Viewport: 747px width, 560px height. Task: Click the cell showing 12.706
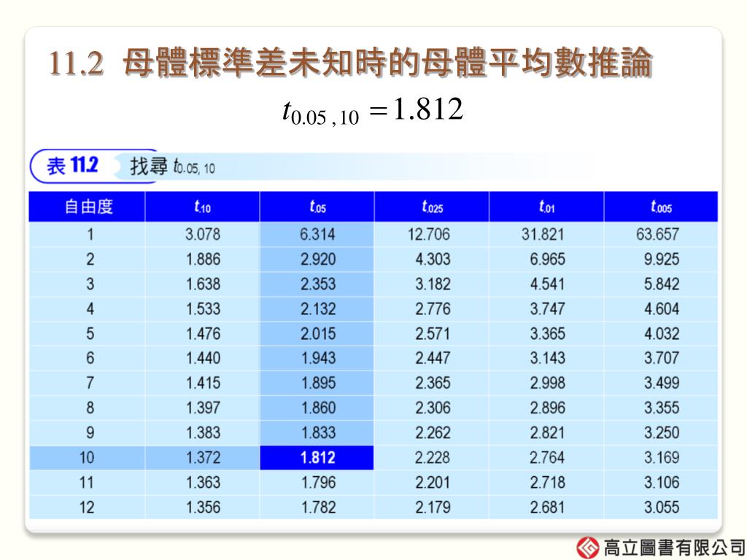428,234
